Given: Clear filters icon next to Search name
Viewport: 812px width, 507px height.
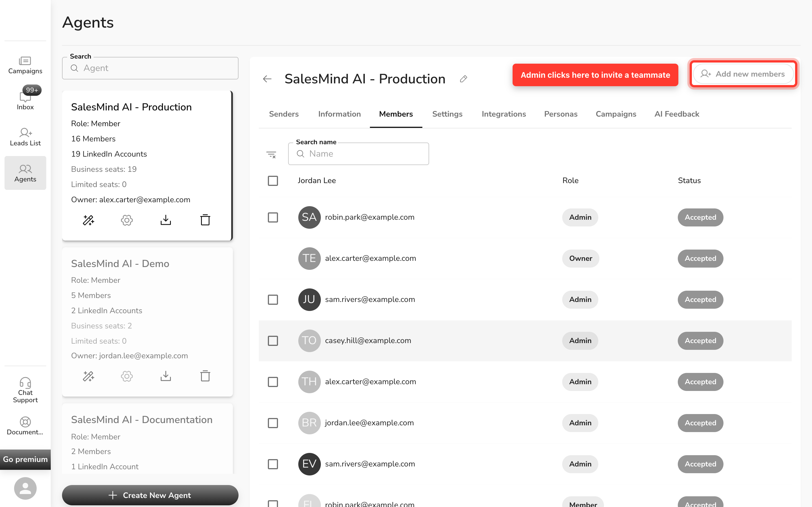Looking at the screenshot, I should (271, 155).
